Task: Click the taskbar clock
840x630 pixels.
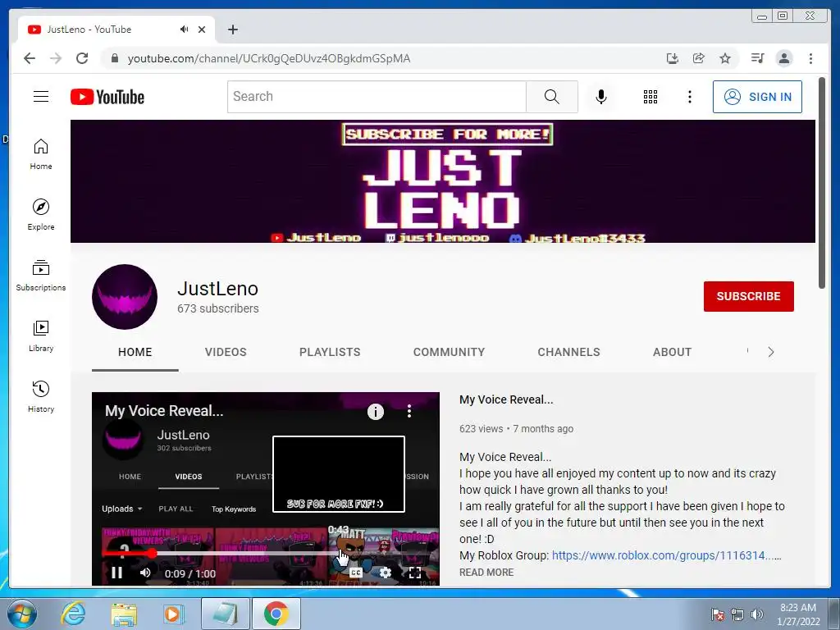Action: click(798, 614)
